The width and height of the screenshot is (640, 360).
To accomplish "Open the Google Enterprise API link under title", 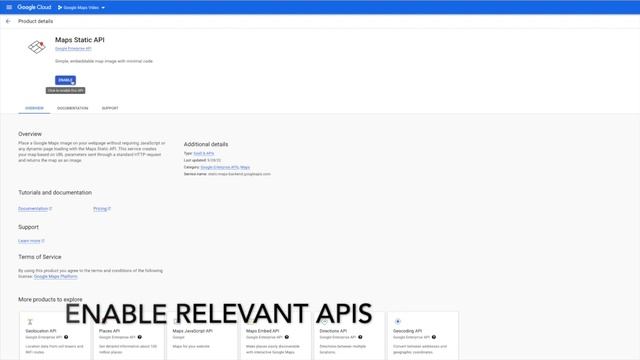I will point(73,49).
